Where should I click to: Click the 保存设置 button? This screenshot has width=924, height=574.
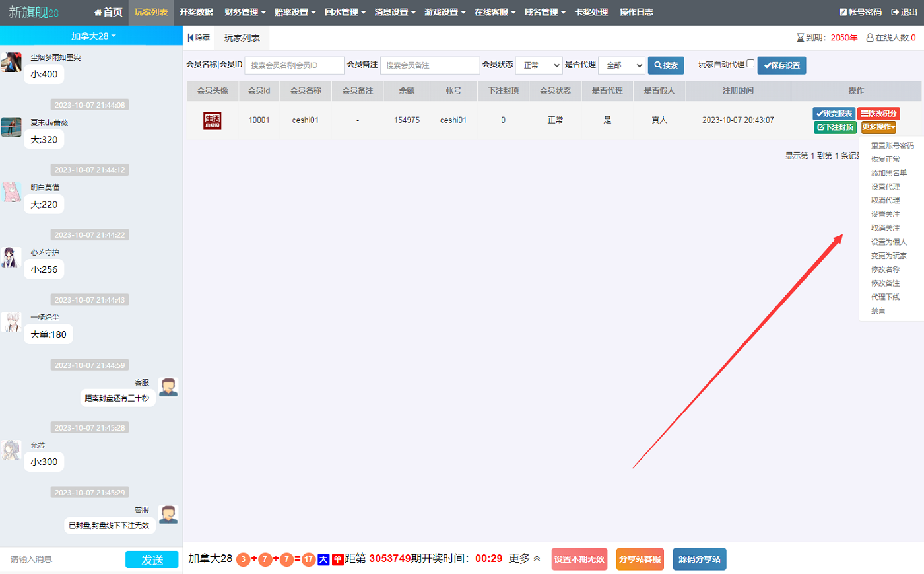781,65
